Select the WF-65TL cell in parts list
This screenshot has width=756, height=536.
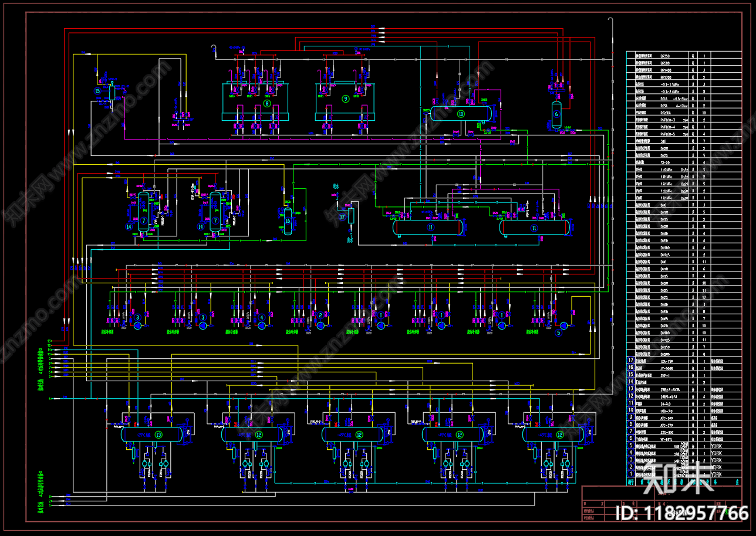[x=666, y=439]
